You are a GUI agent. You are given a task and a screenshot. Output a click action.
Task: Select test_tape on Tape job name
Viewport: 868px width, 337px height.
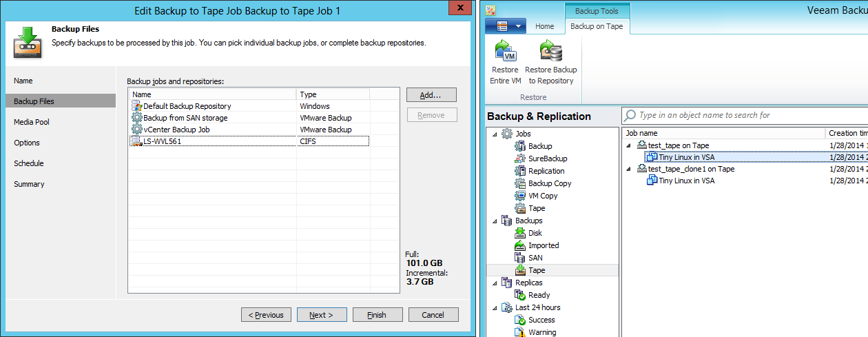pos(679,145)
